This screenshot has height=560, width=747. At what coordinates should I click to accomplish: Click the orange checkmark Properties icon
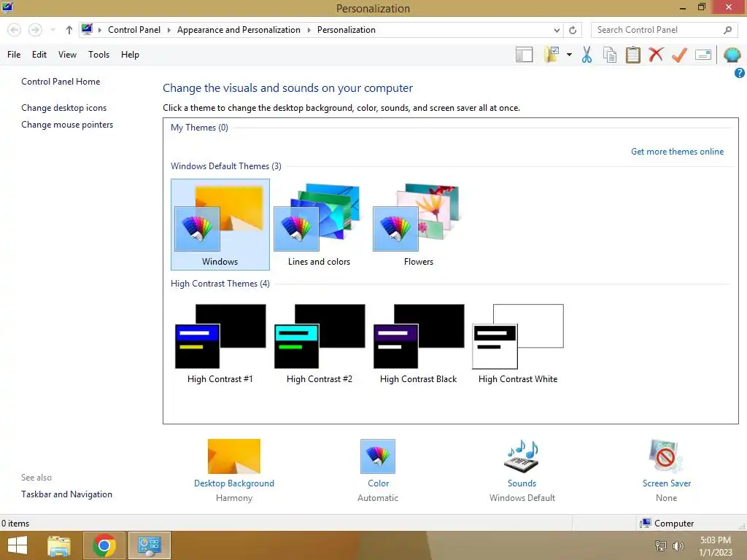pyautogui.click(x=679, y=55)
